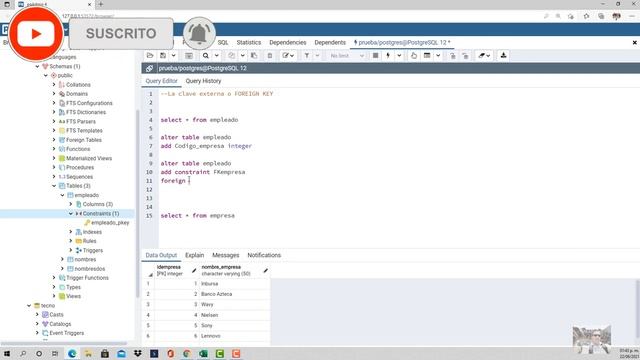Click in code line 'foreign' in editor

point(173,181)
